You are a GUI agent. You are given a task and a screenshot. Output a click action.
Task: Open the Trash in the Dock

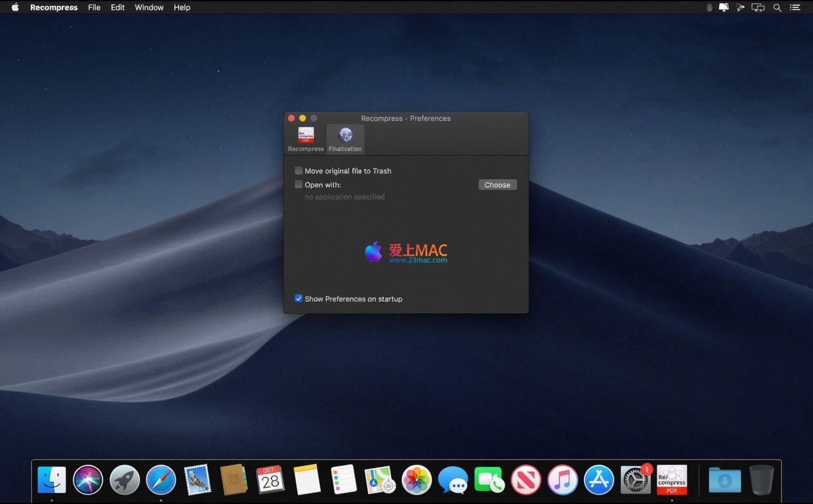761,480
